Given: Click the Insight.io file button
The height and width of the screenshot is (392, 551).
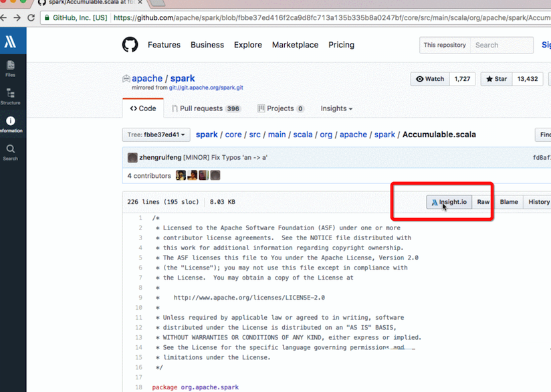Looking at the screenshot, I should (x=449, y=202).
